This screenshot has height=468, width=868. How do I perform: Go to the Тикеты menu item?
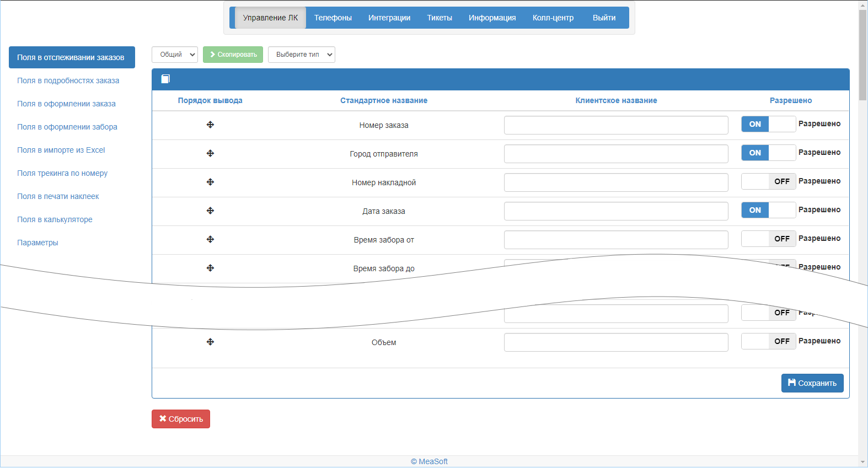440,18
